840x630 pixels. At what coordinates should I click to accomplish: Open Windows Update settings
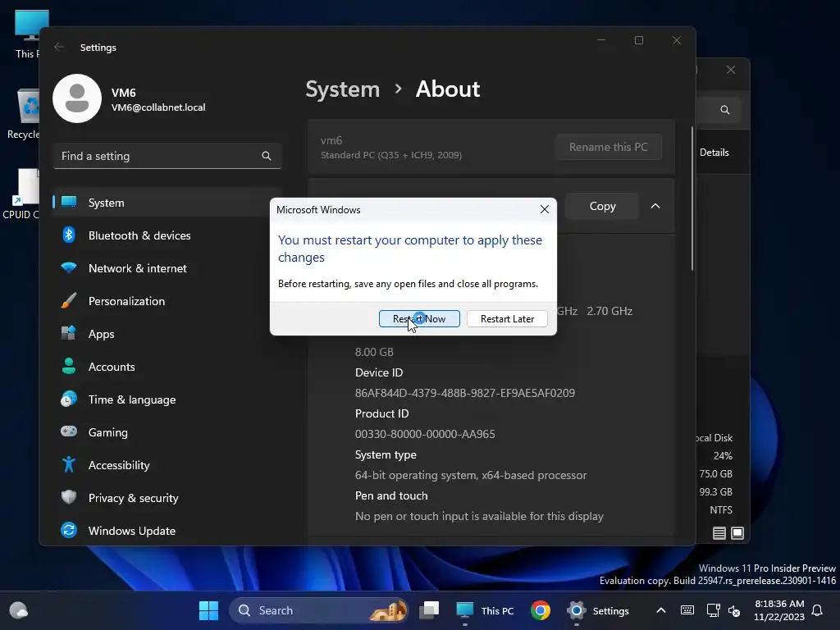tap(167, 531)
